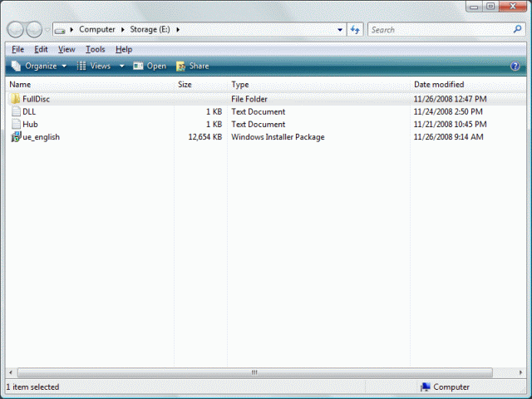Click the Organize toolbar button
Viewport: 532px width, 399px height.
(x=39, y=66)
